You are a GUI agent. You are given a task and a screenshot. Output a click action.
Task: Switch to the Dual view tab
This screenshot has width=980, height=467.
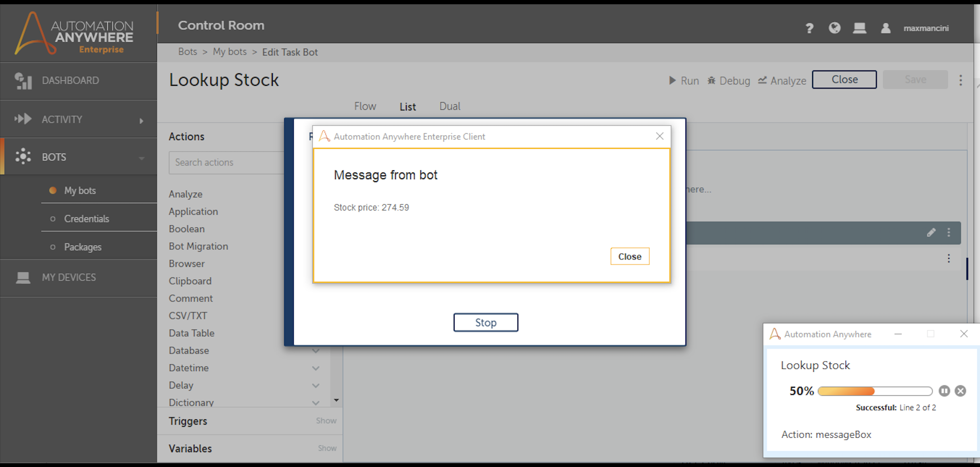450,106
